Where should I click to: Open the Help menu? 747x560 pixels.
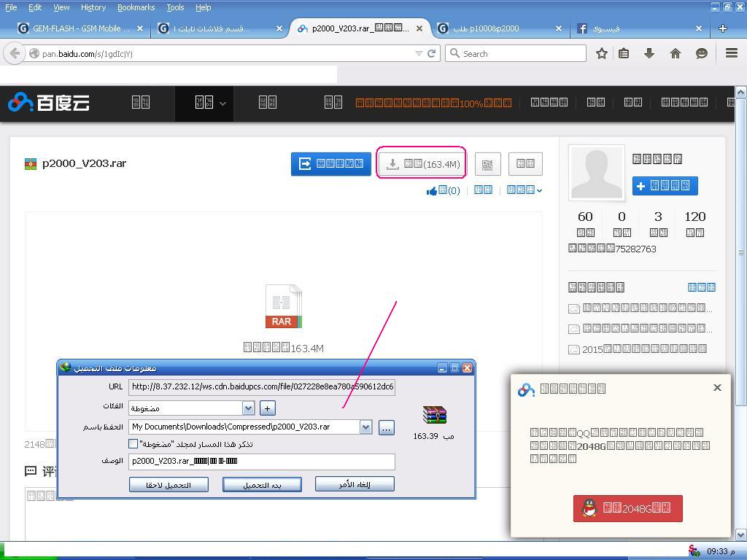point(203,7)
